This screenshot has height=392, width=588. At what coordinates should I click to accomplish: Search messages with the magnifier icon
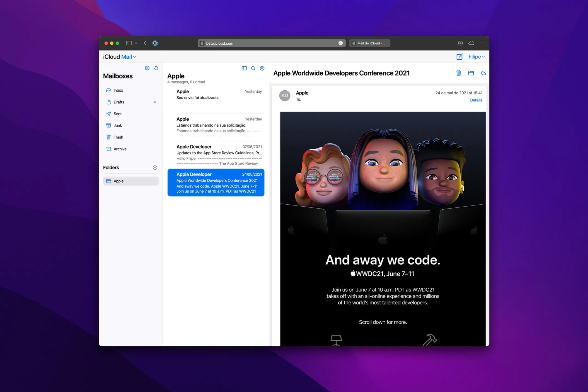[253, 68]
